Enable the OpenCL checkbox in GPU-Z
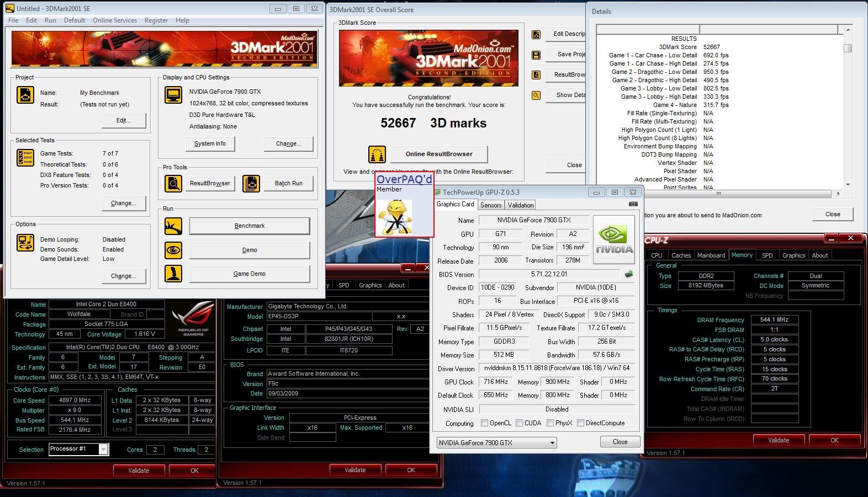The width and height of the screenshot is (868, 497). pos(485,423)
